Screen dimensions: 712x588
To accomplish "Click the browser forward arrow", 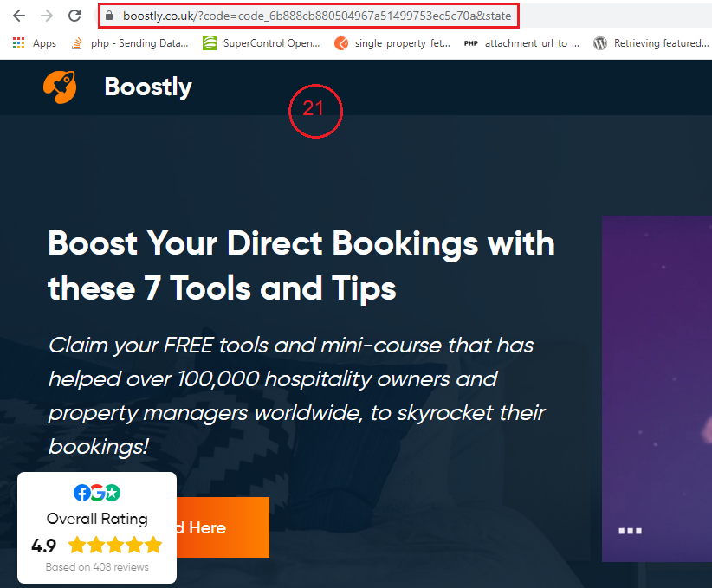I will (46, 16).
